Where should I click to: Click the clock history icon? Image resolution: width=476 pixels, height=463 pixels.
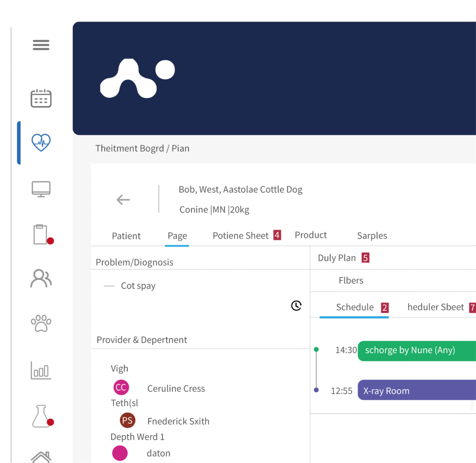coord(296,305)
